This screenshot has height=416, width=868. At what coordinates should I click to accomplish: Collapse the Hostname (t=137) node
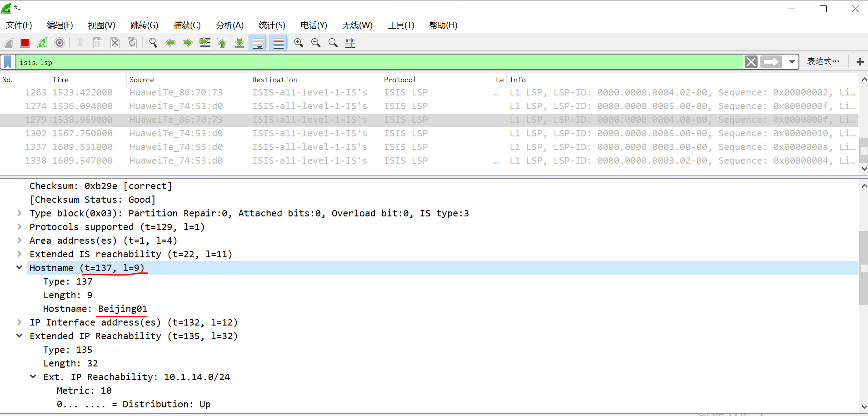pyautogui.click(x=20, y=268)
